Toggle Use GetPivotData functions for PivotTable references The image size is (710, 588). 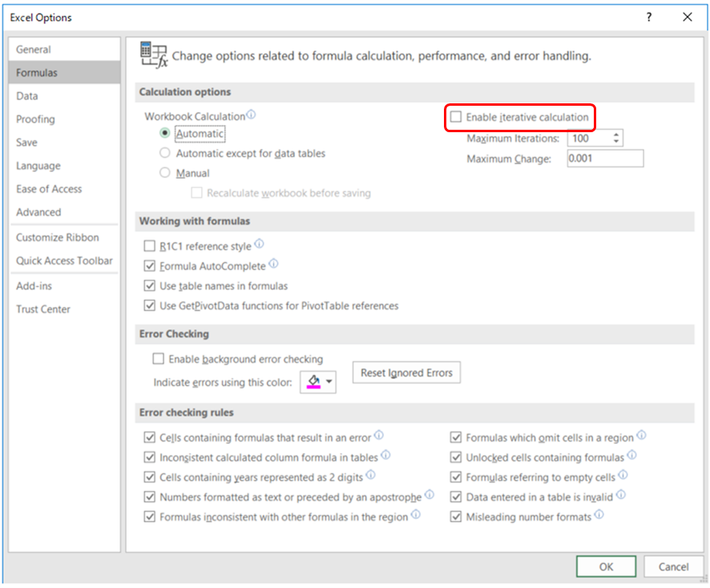tap(149, 306)
